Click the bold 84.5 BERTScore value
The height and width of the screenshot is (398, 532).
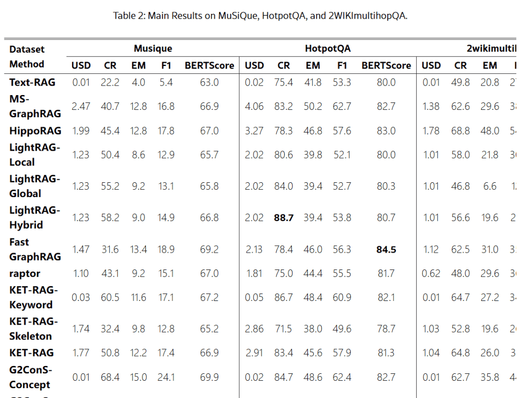[x=386, y=250]
